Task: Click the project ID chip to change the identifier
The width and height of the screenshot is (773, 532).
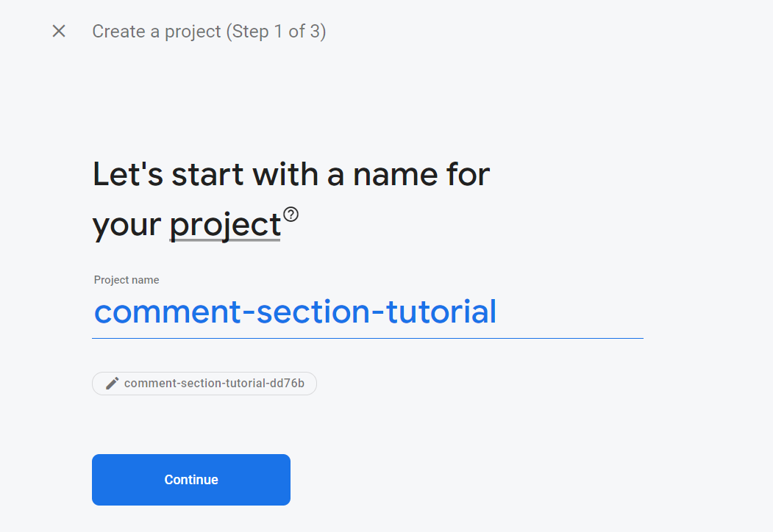Action: pos(204,383)
